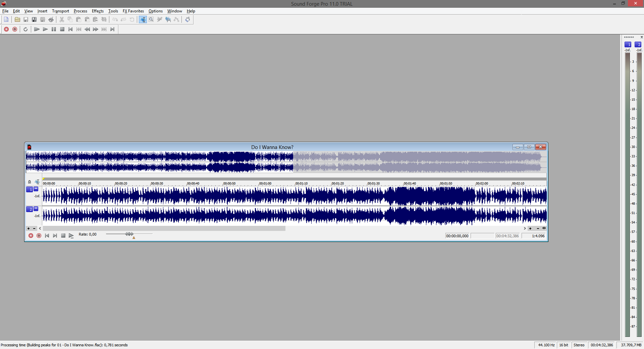
Task: Click the Save As toolbar icon
Action: [34, 19]
